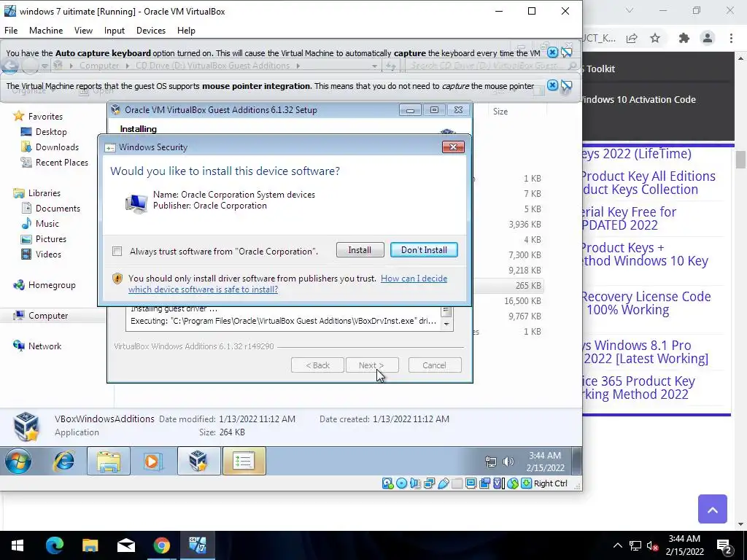Click the installer log scroll-down arrow
This screenshot has height=560, width=747.
[x=446, y=324]
